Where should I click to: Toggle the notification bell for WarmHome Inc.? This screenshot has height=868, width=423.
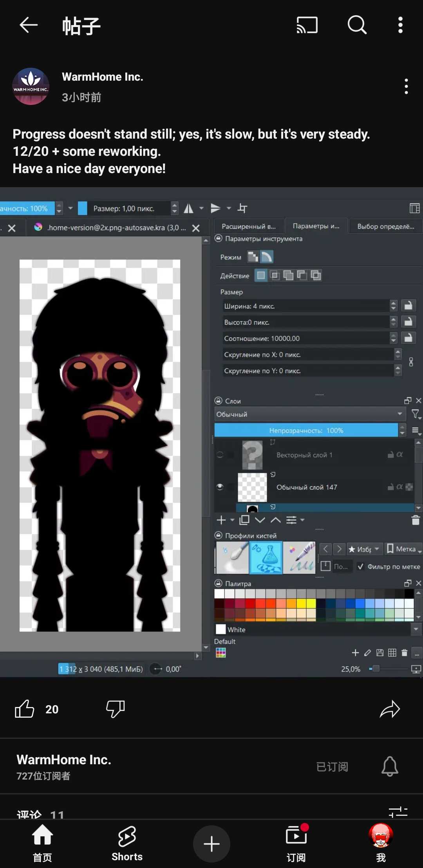[390, 766]
